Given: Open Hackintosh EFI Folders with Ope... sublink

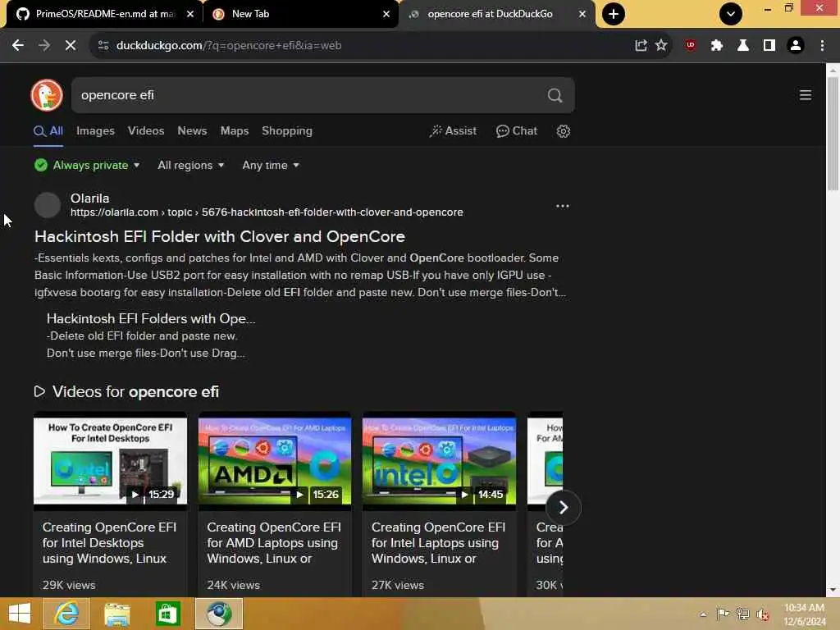Looking at the screenshot, I should click(151, 318).
